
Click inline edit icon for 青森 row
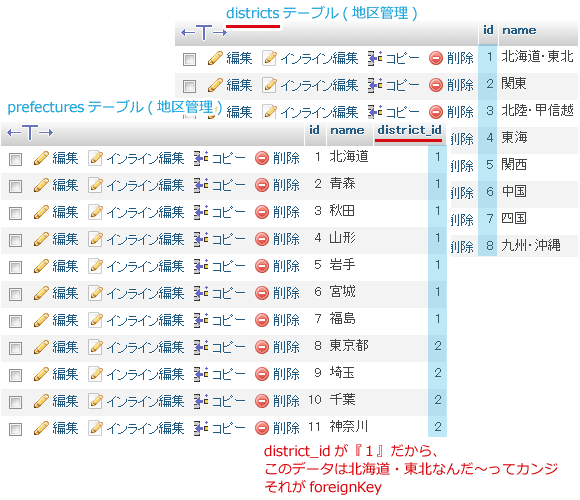tap(95, 186)
